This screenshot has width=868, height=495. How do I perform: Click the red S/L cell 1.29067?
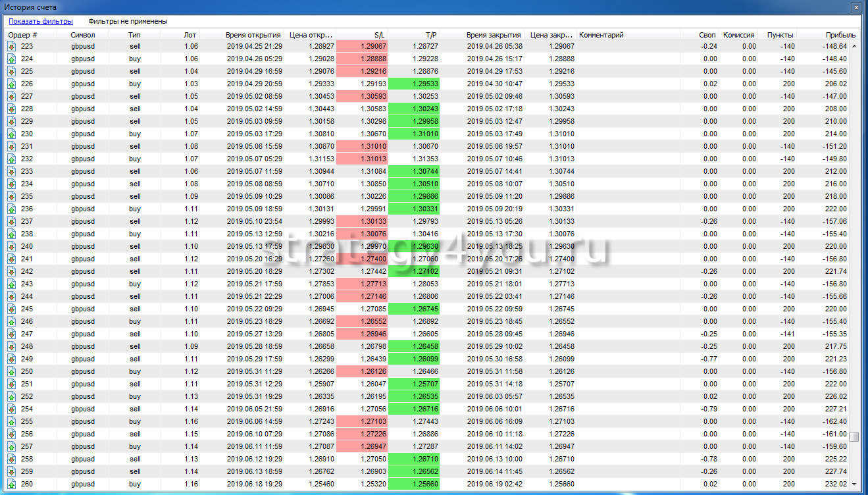point(361,46)
